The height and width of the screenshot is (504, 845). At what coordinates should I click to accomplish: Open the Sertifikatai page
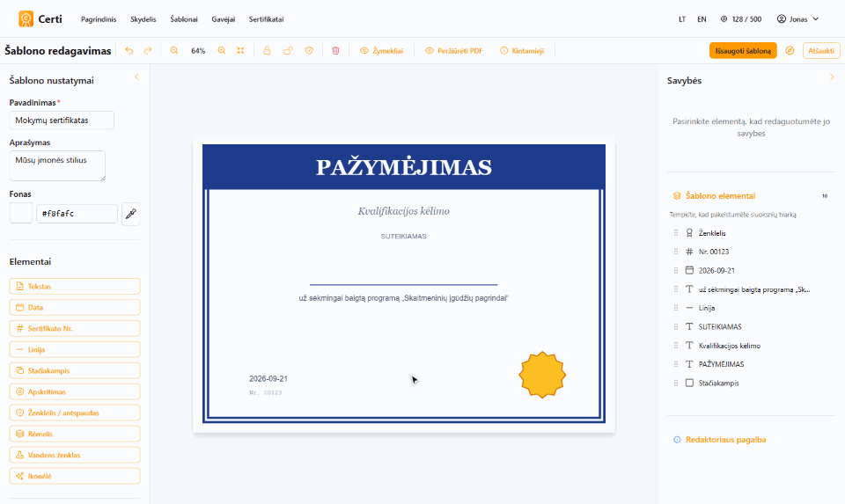(x=266, y=18)
